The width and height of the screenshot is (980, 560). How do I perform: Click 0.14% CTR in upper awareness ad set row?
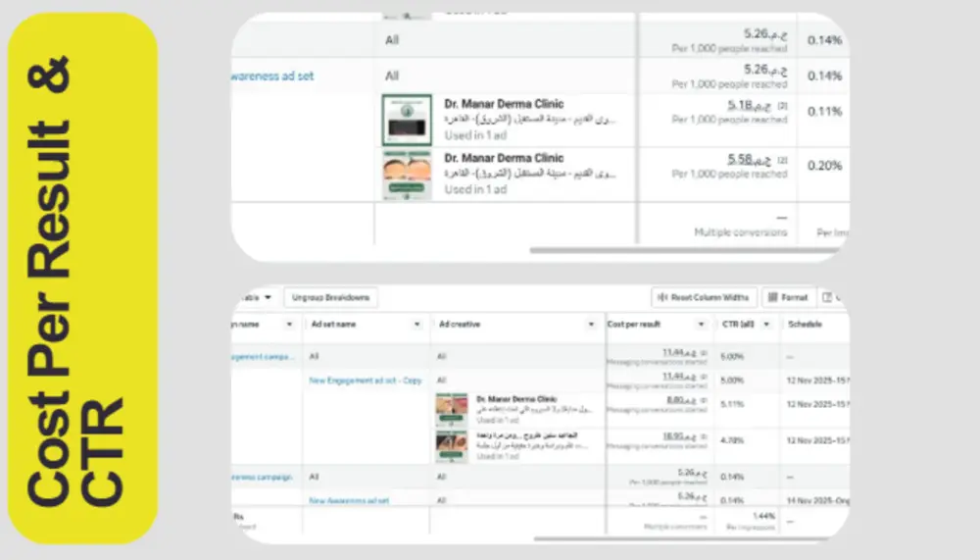tap(824, 76)
